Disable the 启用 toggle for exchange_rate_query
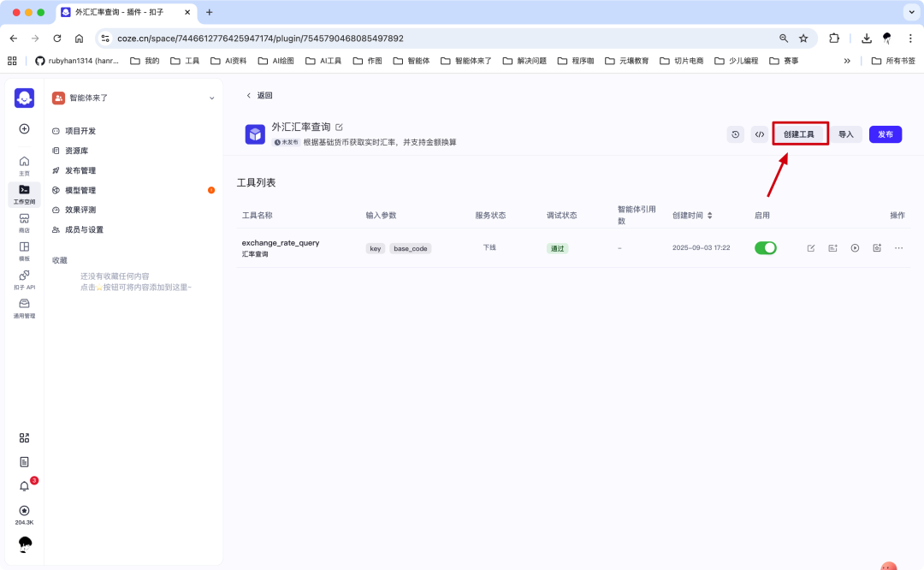The width and height of the screenshot is (924, 570). 766,248
